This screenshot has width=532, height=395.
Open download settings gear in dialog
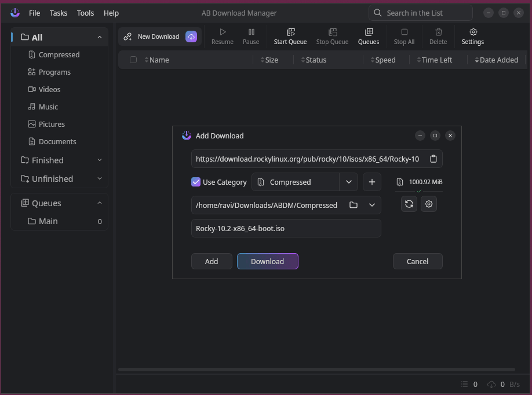(x=428, y=204)
